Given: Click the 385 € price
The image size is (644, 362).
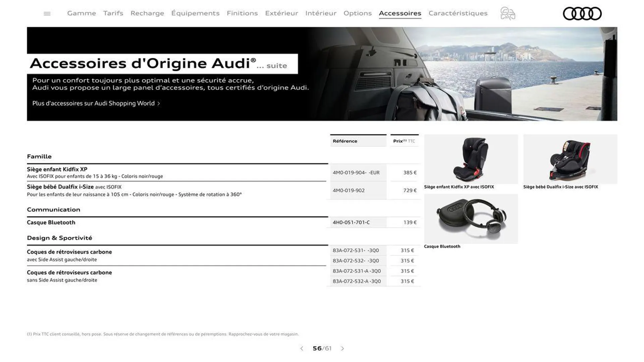Looking at the screenshot, I should 410,173.
